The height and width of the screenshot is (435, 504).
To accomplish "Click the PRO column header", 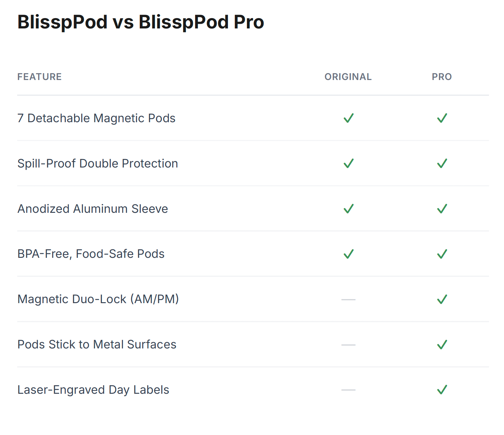I will tap(442, 77).
